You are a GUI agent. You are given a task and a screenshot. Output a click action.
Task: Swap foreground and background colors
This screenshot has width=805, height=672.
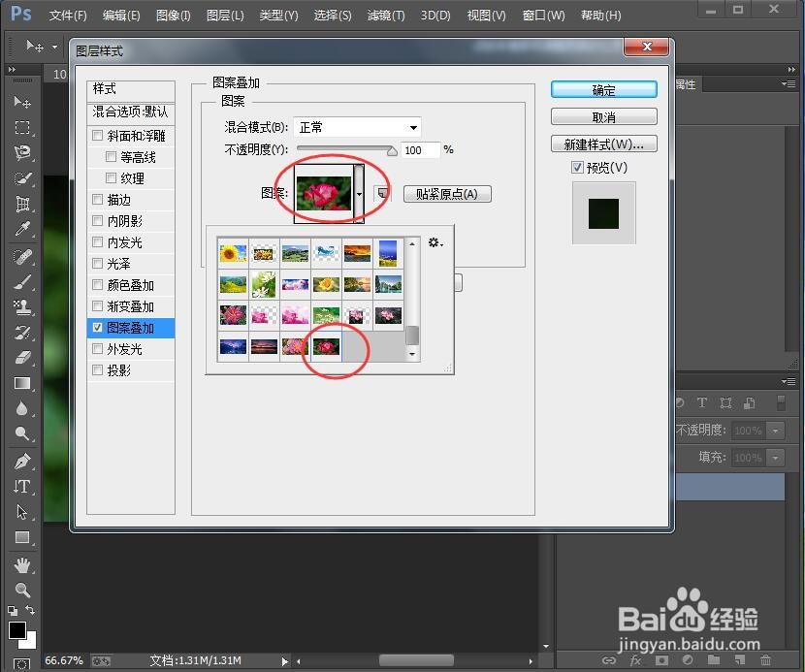click(30, 610)
